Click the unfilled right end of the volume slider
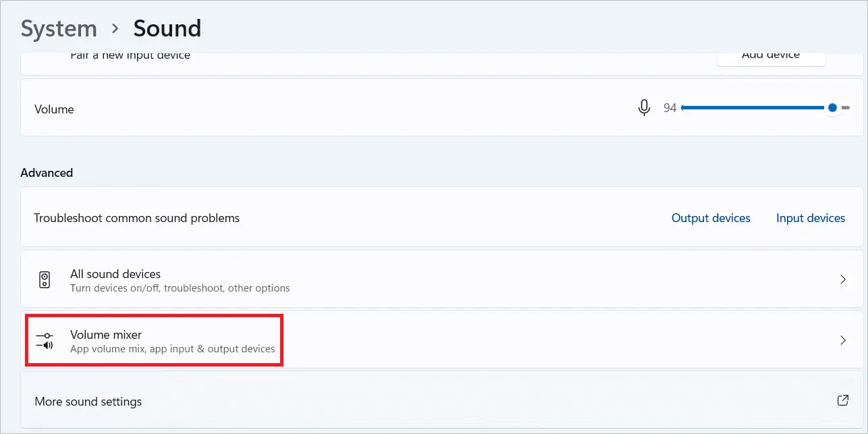This screenshot has height=434, width=868. (845, 108)
